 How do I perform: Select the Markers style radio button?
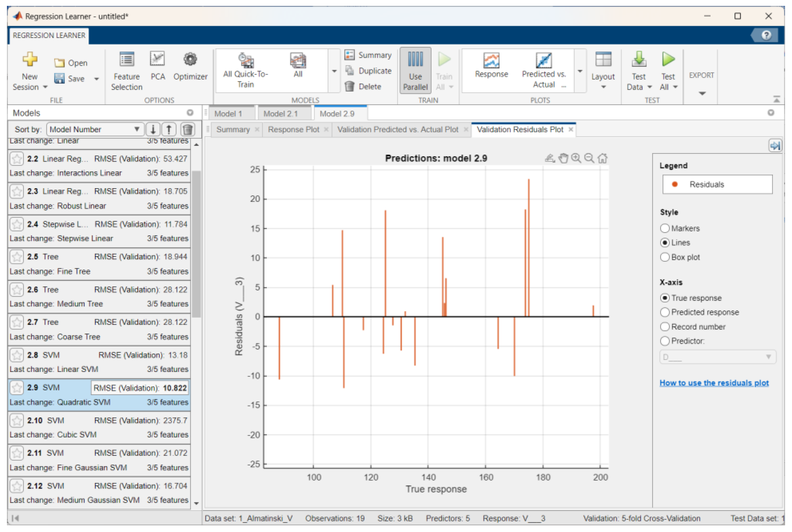point(665,228)
